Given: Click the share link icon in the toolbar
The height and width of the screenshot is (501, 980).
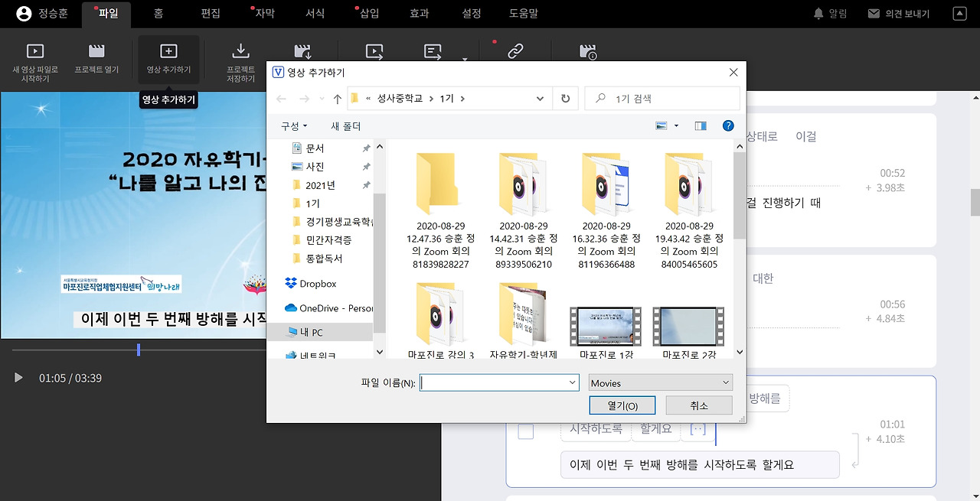Looking at the screenshot, I should (x=514, y=50).
